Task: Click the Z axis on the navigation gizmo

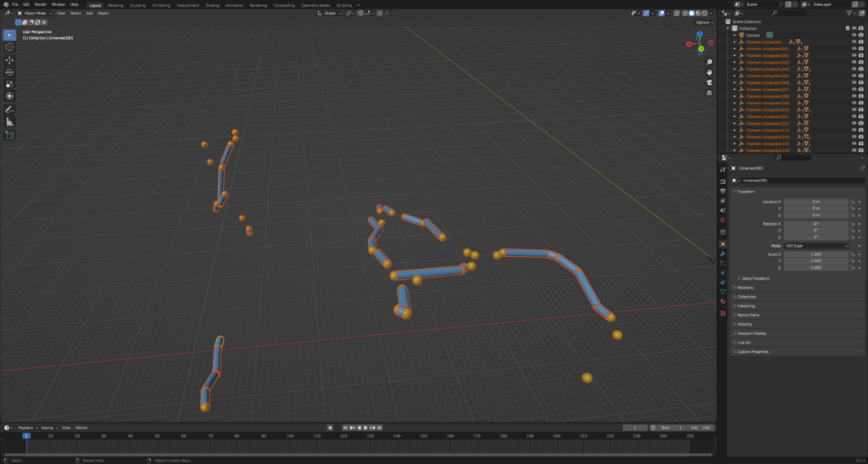Action: (701, 35)
